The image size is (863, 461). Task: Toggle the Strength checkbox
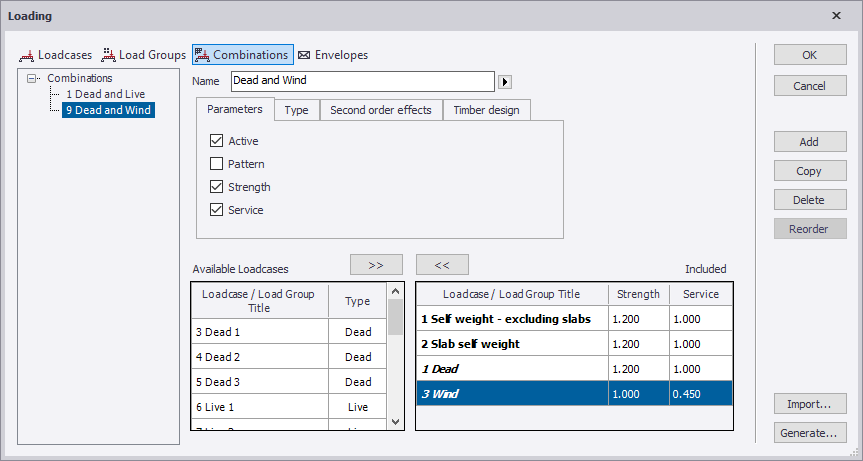216,187
